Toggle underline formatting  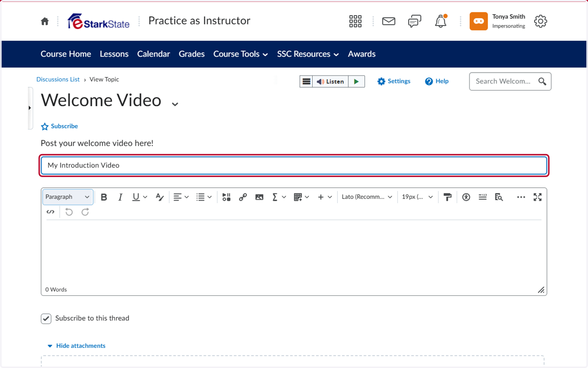pyautogui.click(x=136, y=197)
